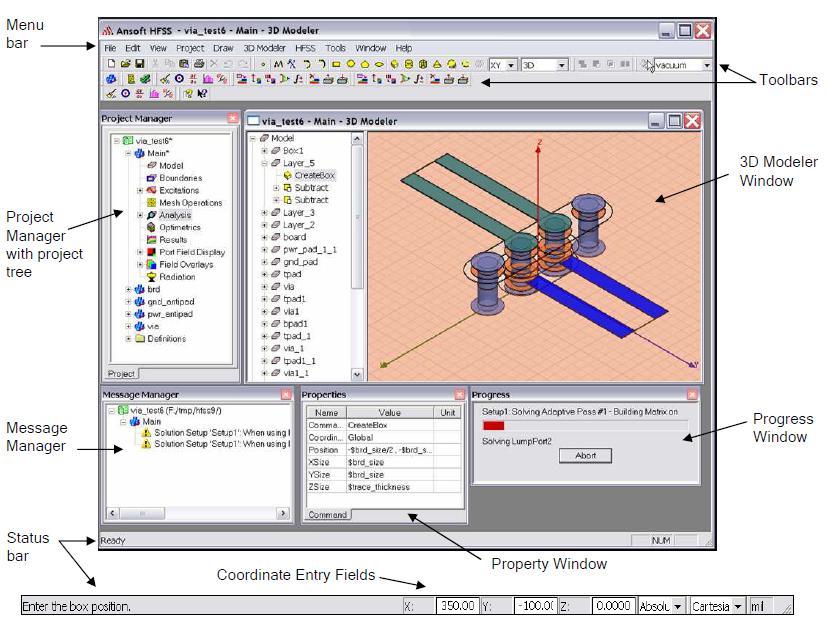The height and width of the screenshot is (621, 834).
Task: Select the Radiation node in project tree
Action: [x=177, y=277]
